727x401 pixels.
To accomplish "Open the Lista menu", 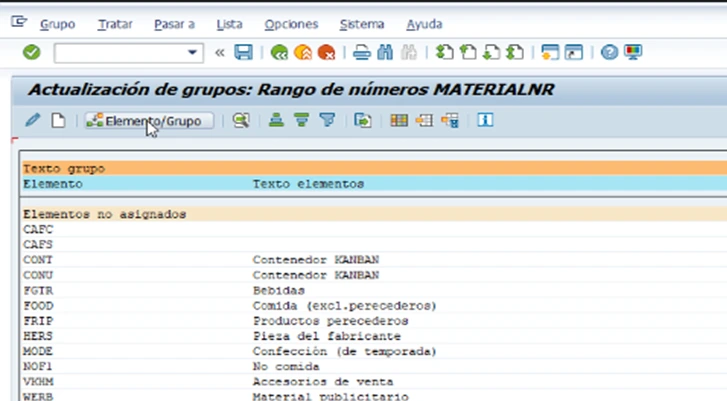I will click(230, 24).
